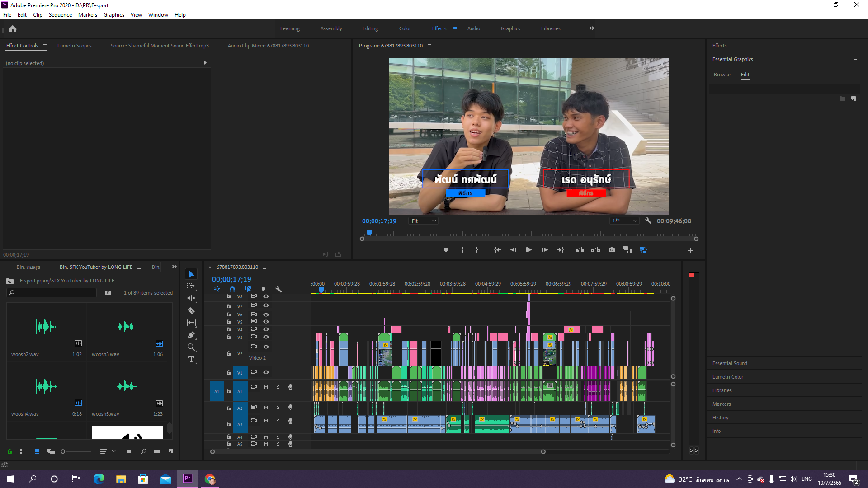The image size is (868, 488).
Task: Expand the workspaces overflow chevron
Action: 592,28
